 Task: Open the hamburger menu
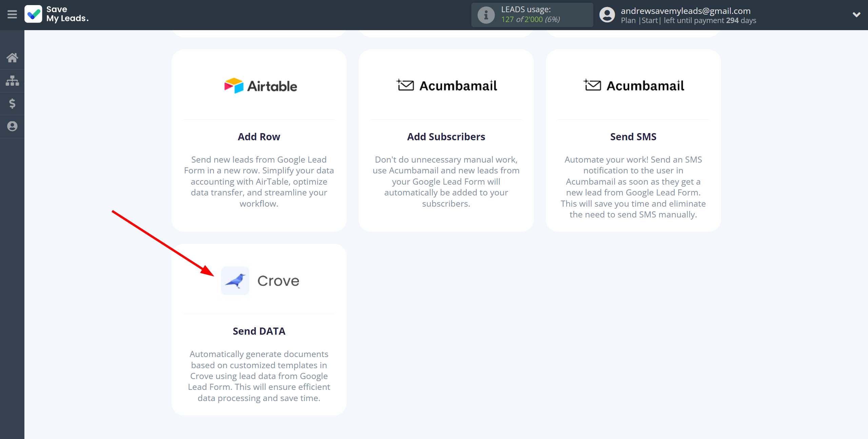(12, 14)
